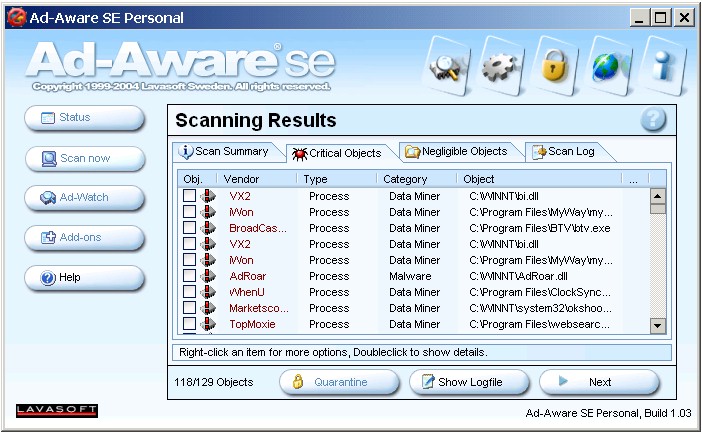Sort list by Type column header
This screenshot has width=702, height=432.
click(337, 179)
